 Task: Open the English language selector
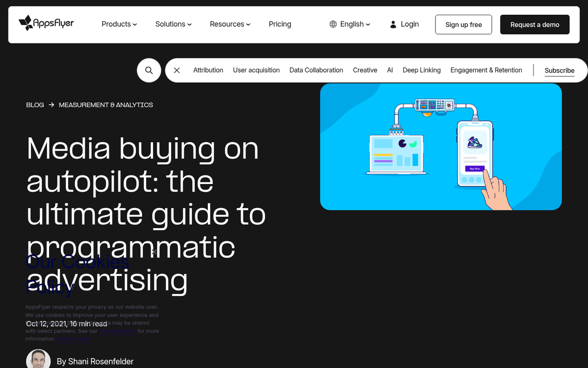[355, 24]
